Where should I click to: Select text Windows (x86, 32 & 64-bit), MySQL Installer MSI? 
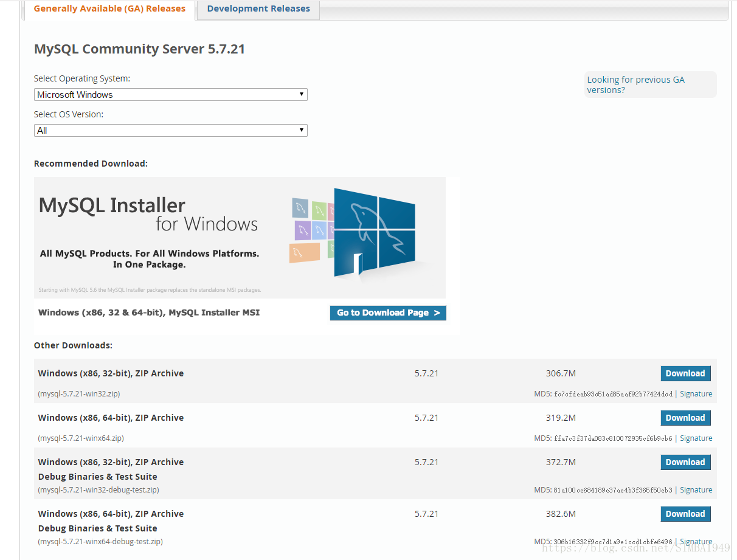(149, 313)
